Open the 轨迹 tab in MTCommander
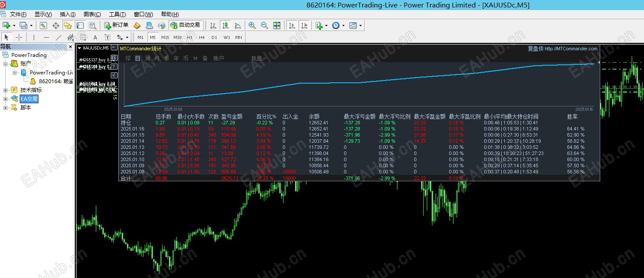The height and width of the screenshot is (278, 644). [257, 58]
